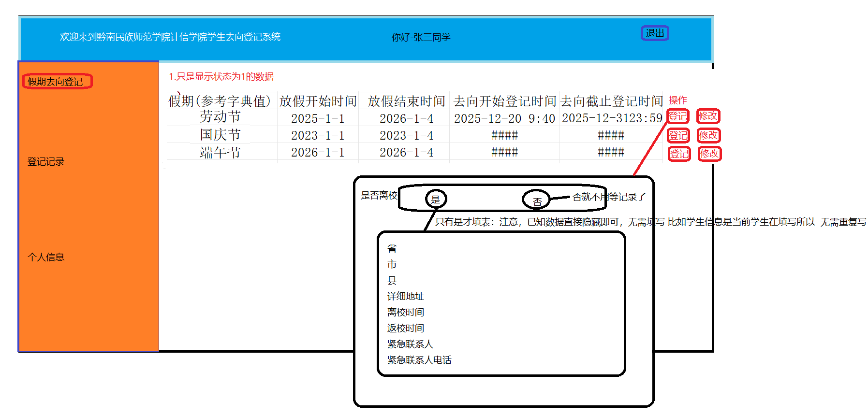Click the 离校时间 field label
The width and height of the screenshot is (868, 415).
tap(405, 312)
